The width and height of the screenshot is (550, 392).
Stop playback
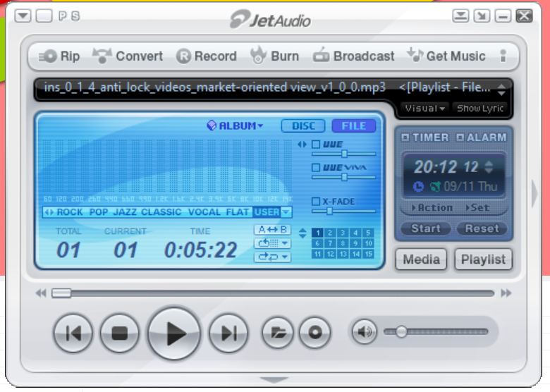(x=120, y=333)
